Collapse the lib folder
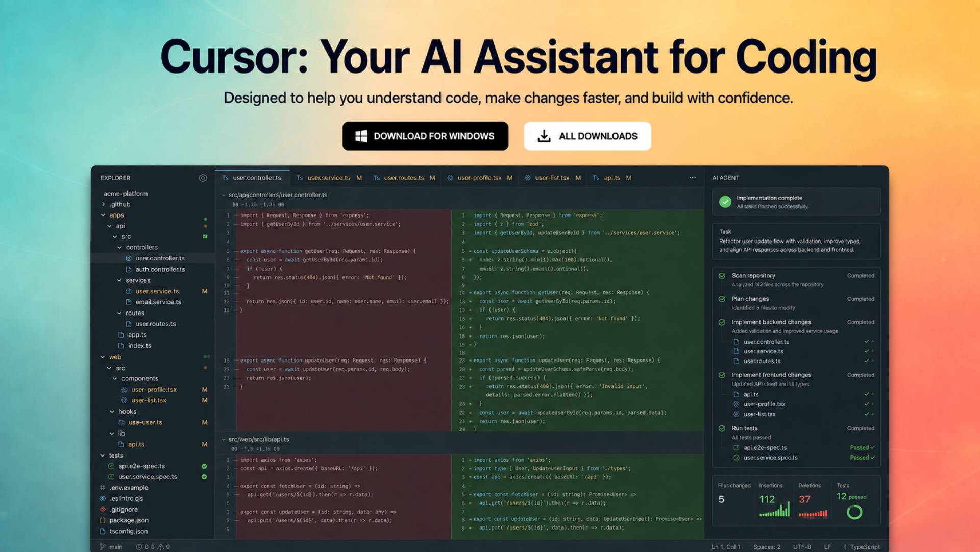Screen dimensions: 980x552 [x=112, y=433]
